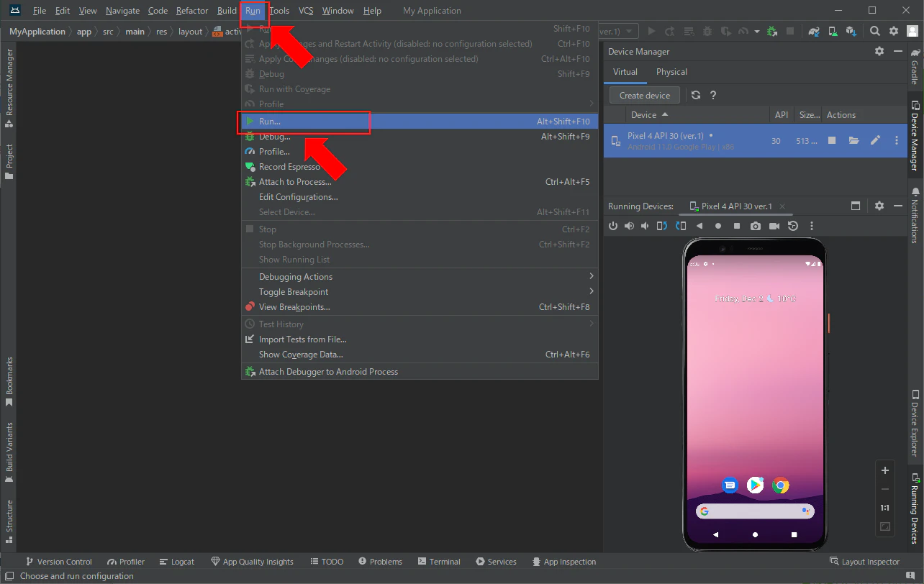924x584 pixels.
Task: Open emulator snapshots clock icon
Action: tap(793, 226)
